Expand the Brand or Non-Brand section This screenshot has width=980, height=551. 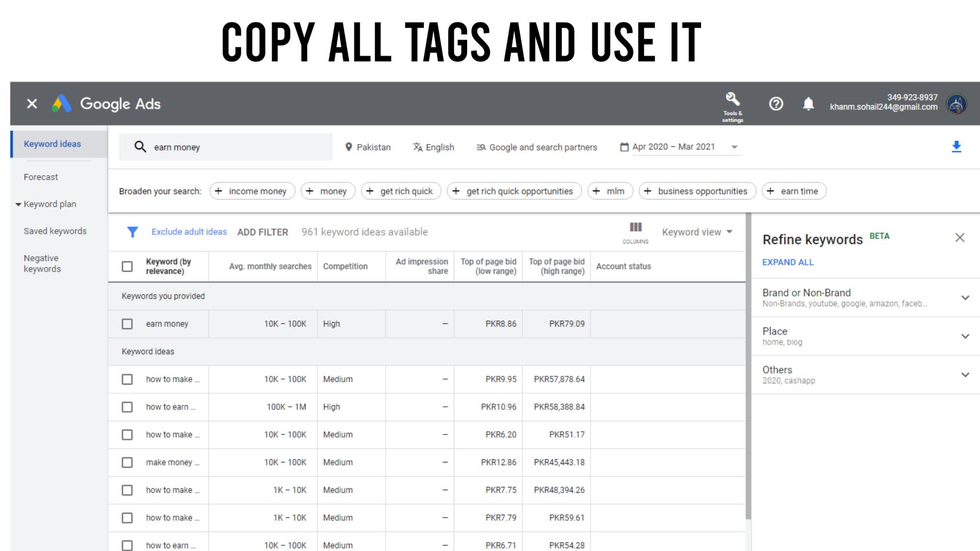click(x=965, y=298)
